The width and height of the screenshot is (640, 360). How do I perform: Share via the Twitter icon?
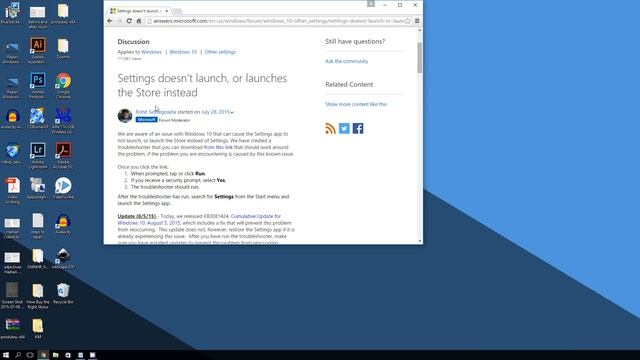pos(344,128)
